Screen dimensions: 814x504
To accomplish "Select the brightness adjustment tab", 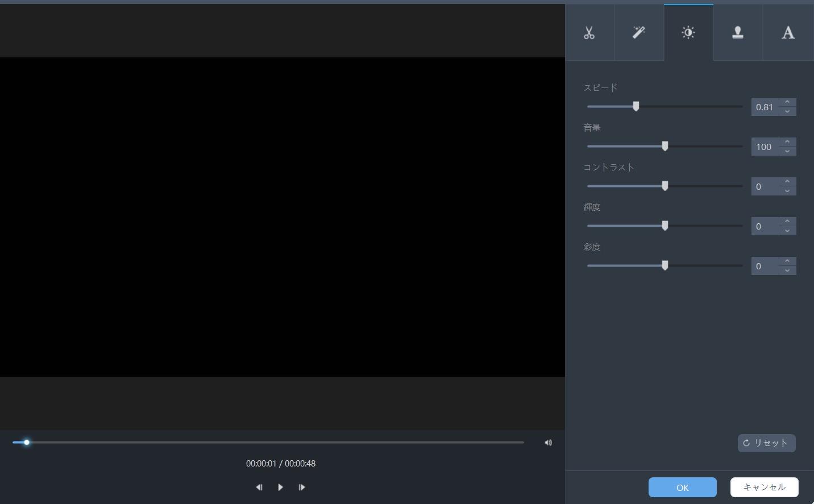I will [688, 32].
